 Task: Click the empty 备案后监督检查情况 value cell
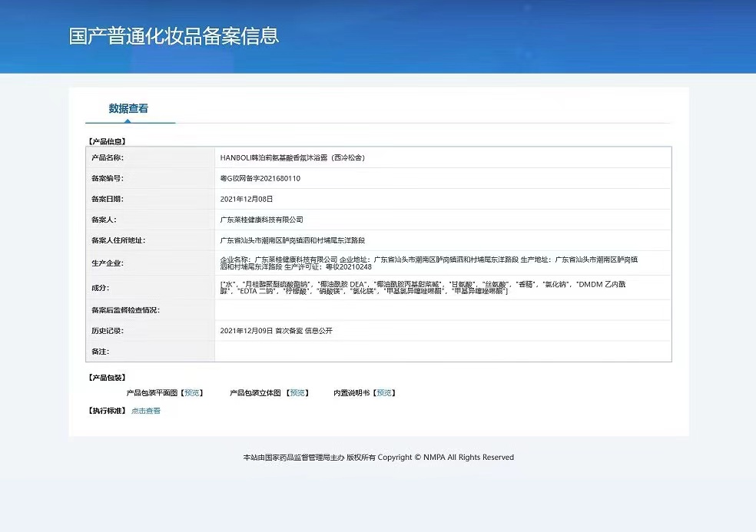click(442, 310)
